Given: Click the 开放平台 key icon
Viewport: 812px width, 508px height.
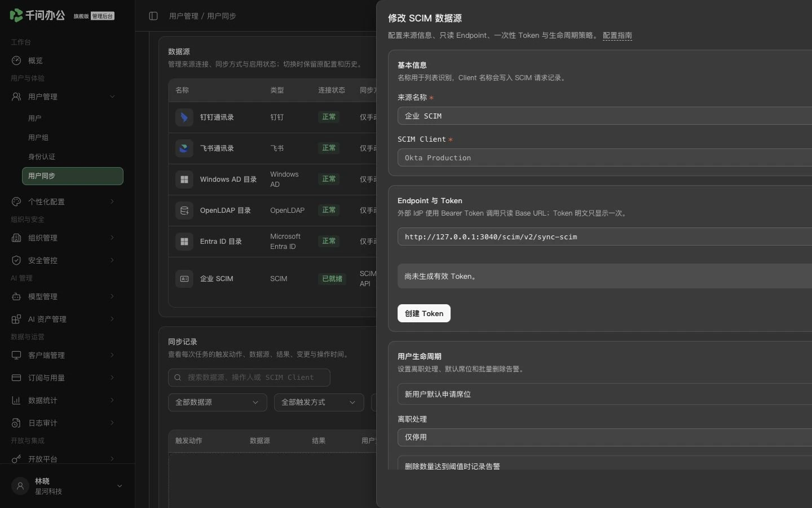Looking at the screenshot, I should pyautogui.click(x=16, y=459).
